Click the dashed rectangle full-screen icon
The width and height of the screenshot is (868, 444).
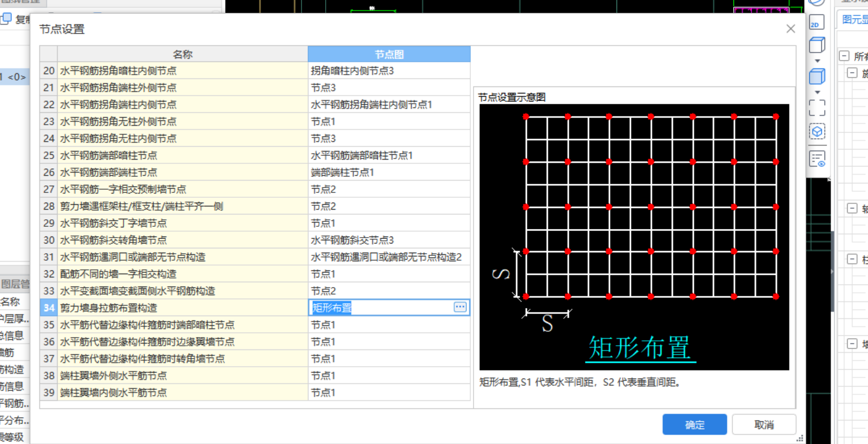tap(817, 108)
